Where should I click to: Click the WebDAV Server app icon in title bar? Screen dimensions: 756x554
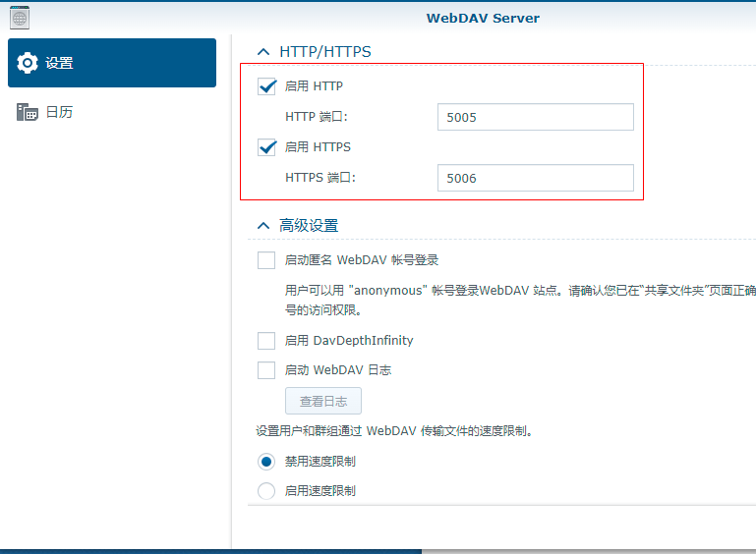click(x=19, y=17)
